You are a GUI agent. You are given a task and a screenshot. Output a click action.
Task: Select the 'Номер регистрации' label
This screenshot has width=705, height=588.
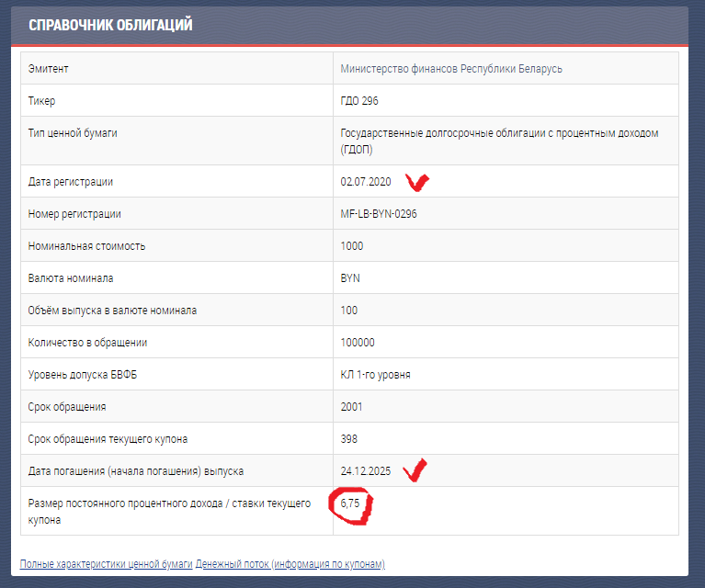click(74, 214)
